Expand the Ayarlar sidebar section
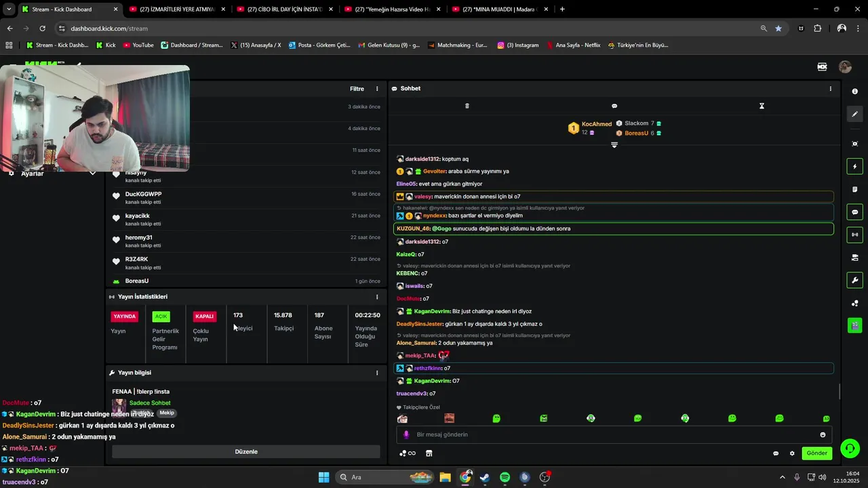 pyautogui.click(x=92, y=174)
